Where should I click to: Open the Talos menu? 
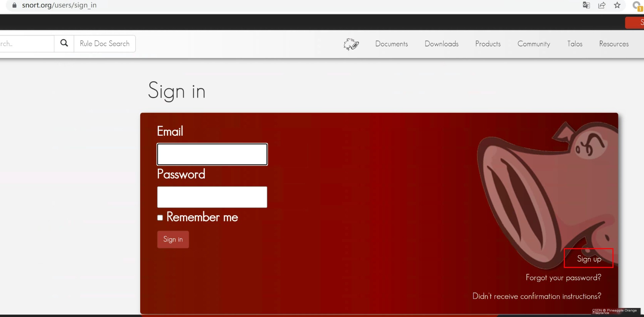click(575, 44)
